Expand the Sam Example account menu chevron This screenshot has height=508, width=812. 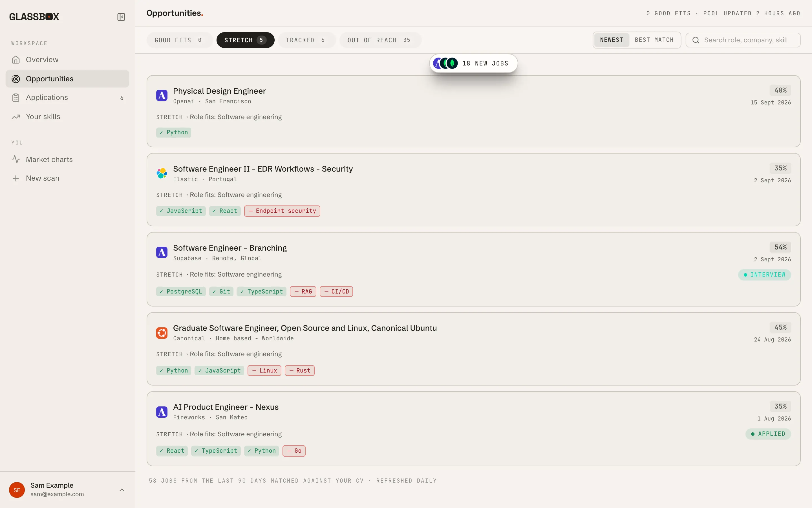[x=122, y=490]
